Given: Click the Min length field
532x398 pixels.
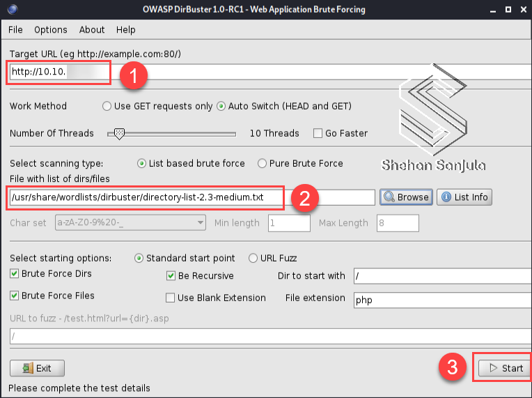Looking at the screenshot, I should pos(289,223).
